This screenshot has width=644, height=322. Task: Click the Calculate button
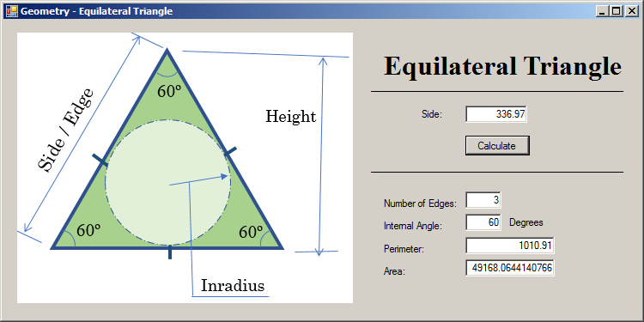pos(497,145)
